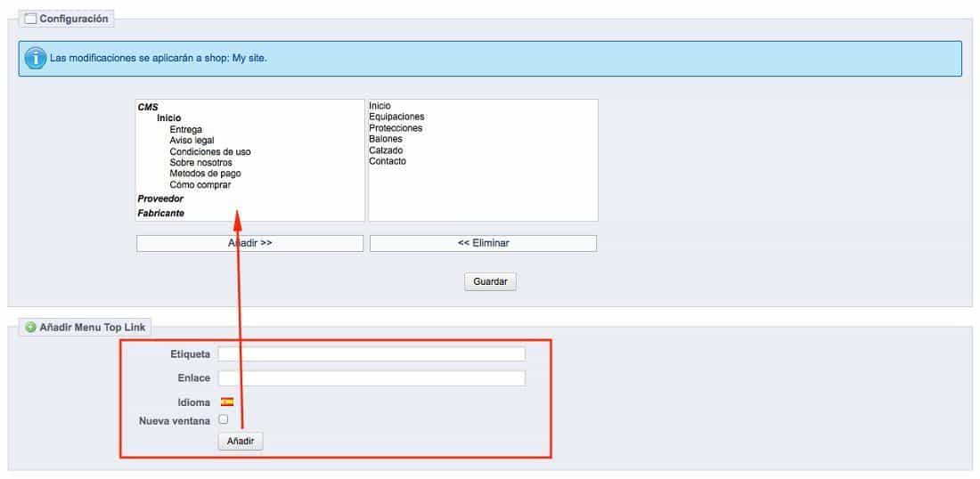Select Balones in the selected menu list
The image size is (980, 479).
click(386, 139)
